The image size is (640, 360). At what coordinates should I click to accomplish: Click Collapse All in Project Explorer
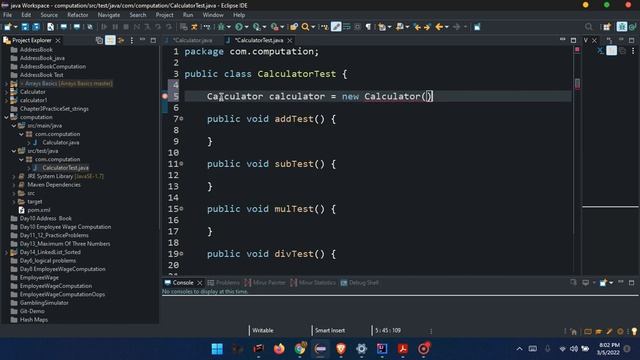[99, 40]
